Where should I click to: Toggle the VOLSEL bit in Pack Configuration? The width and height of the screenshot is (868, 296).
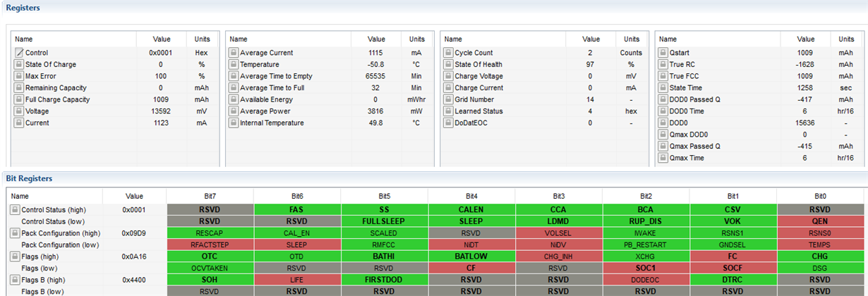coord(559,233)
